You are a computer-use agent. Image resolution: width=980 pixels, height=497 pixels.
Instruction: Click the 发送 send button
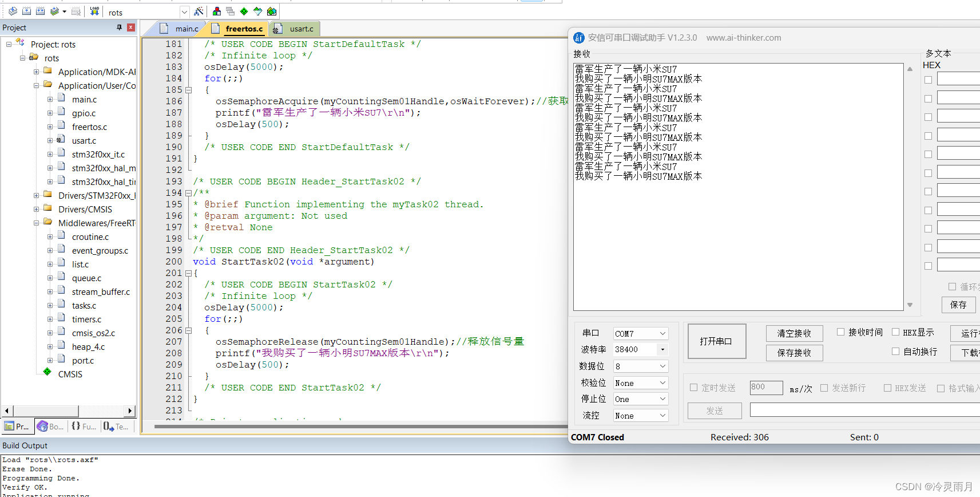tap(715, 411)
